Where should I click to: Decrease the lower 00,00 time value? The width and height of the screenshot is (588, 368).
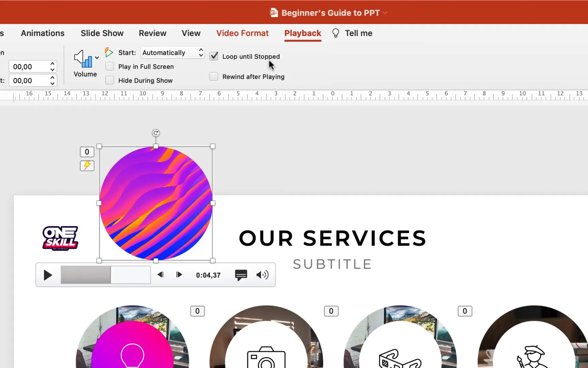tap(52, 83)
